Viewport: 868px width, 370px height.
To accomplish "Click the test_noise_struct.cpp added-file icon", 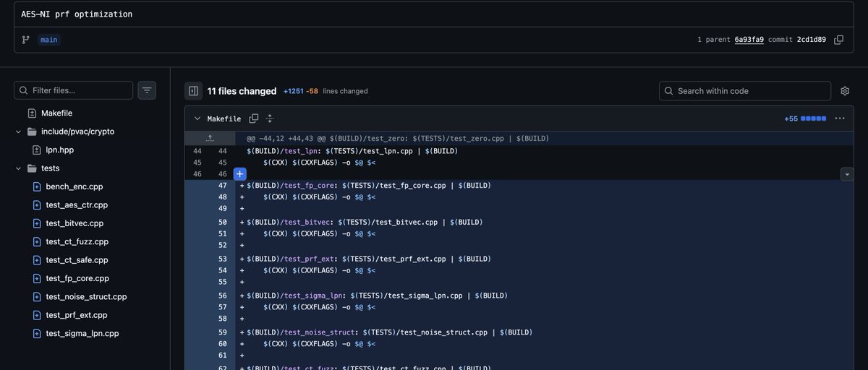I will (x=37, y=297).
